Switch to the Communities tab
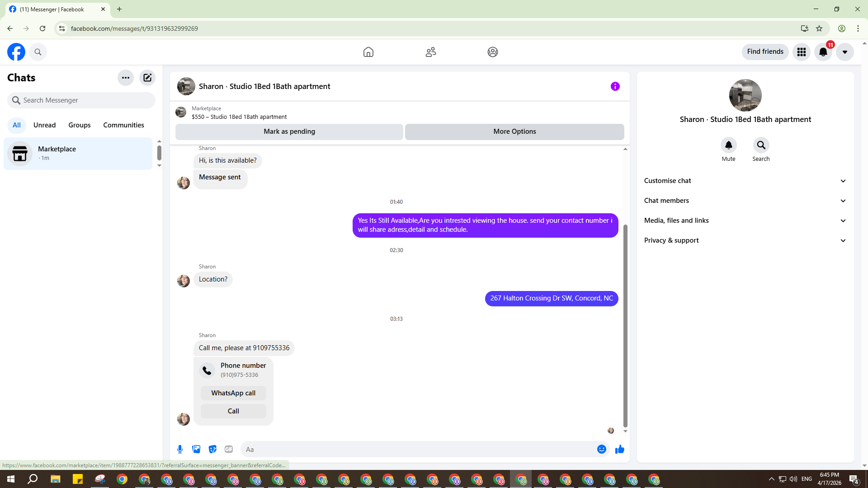 click(123, 125)
